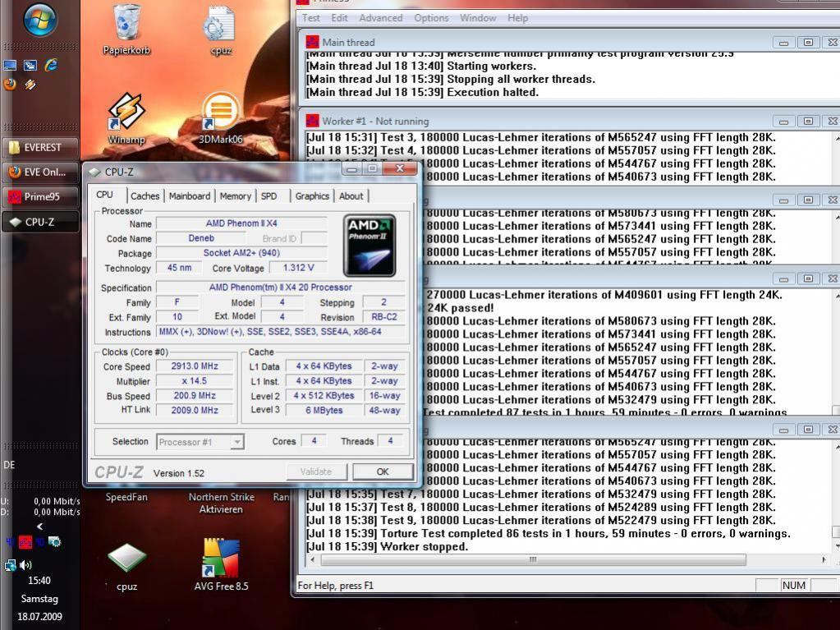Screen dimensions: 840x630
Task: Open the network icon in system tray
Action: [10, 564]
